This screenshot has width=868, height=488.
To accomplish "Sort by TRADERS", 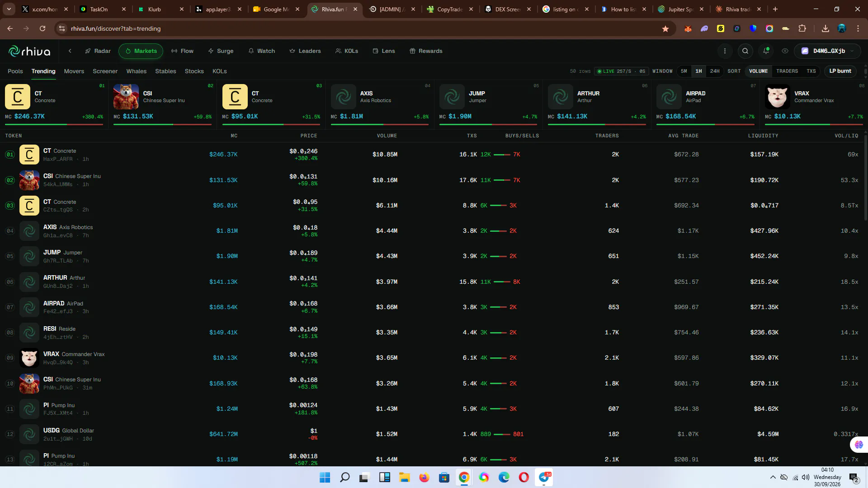I will point(787,71).
